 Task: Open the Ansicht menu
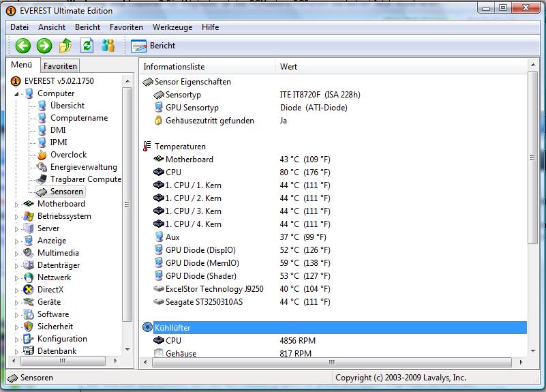[52, 27]
